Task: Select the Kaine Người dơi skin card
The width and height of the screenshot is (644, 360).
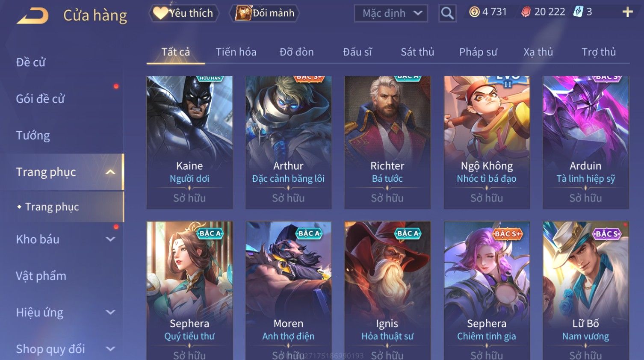Action: point(189,142)
